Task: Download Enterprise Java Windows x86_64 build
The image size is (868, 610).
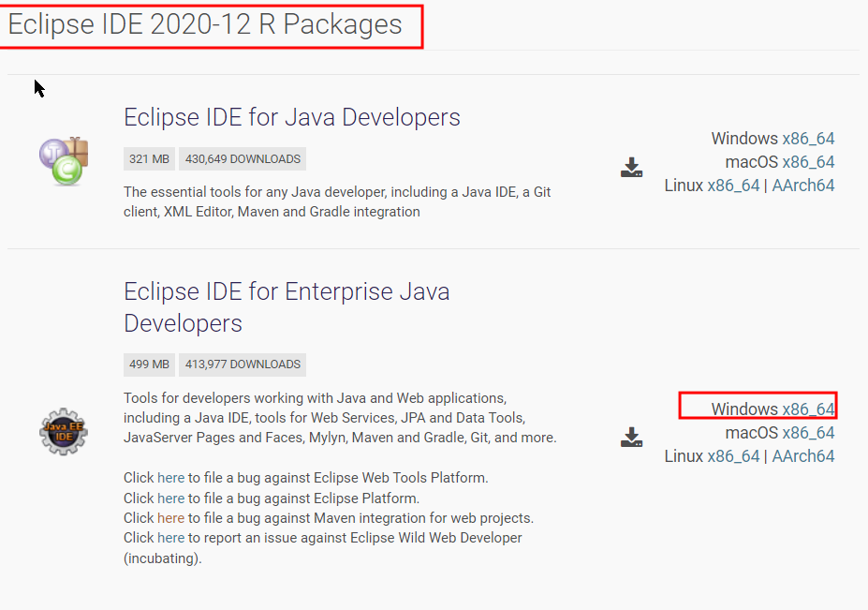Action: (808, 409)
